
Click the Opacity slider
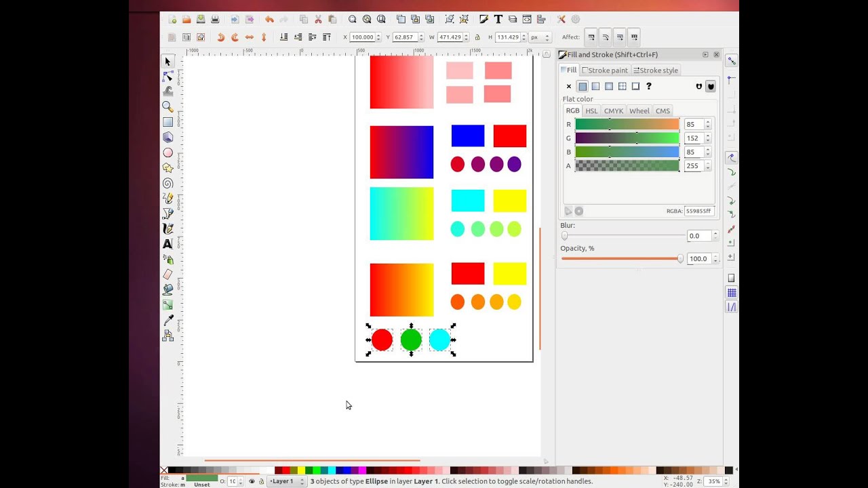click(x=623, y=259)
